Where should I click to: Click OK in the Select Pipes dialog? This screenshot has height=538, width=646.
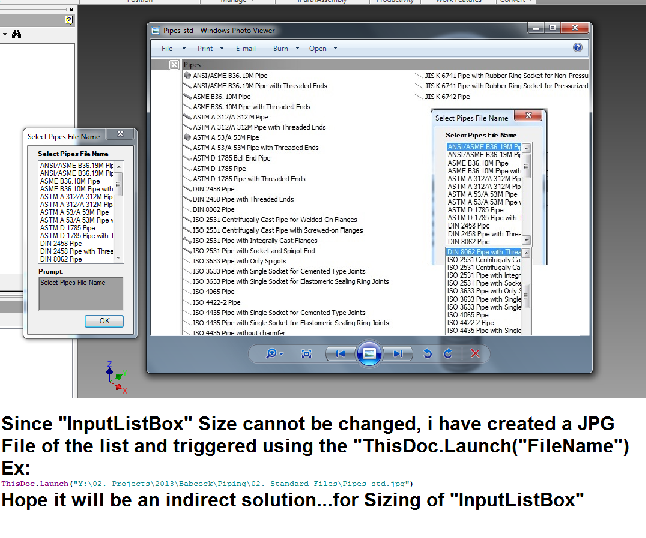[104, 321]
